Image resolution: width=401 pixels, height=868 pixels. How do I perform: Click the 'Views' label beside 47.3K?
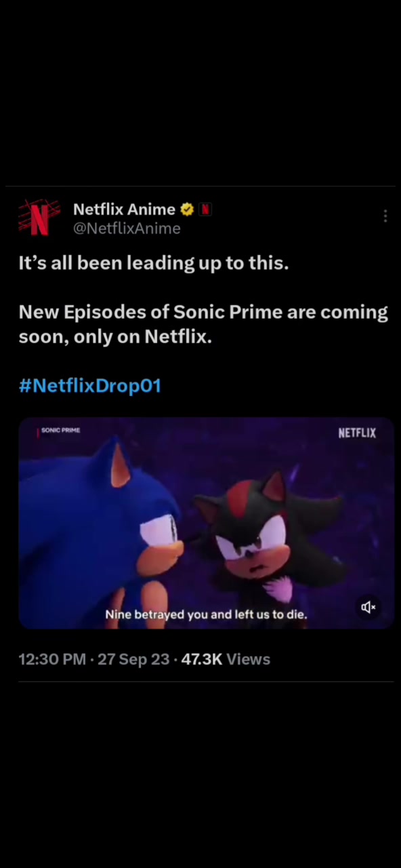(248, 659)
